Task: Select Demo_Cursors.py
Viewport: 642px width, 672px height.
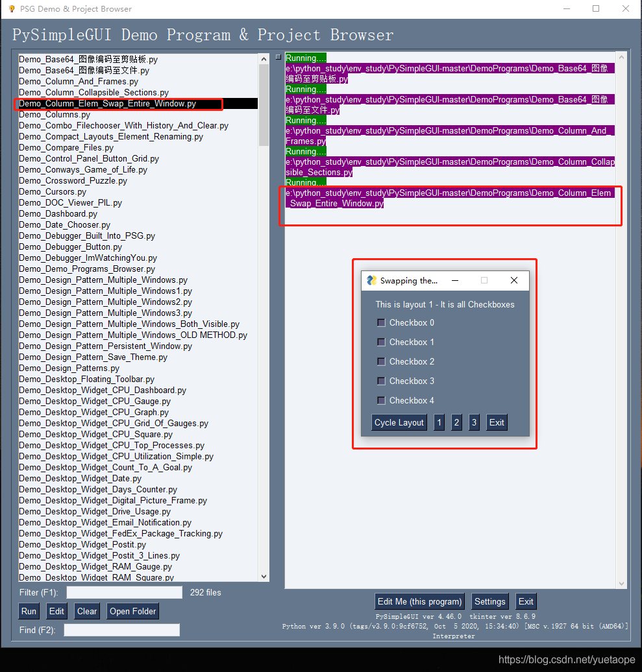Action: click(x=53, y=191)
